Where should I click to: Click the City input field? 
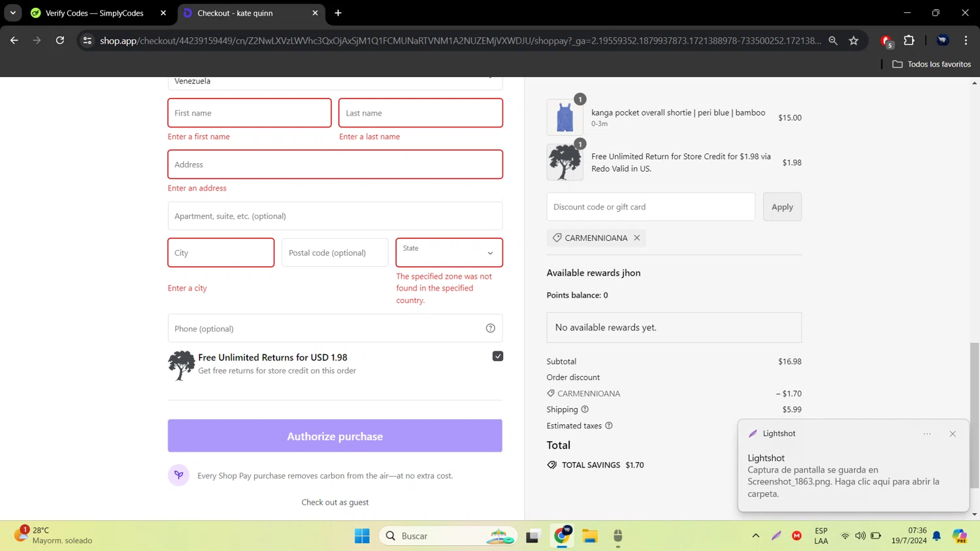[221, 253]
